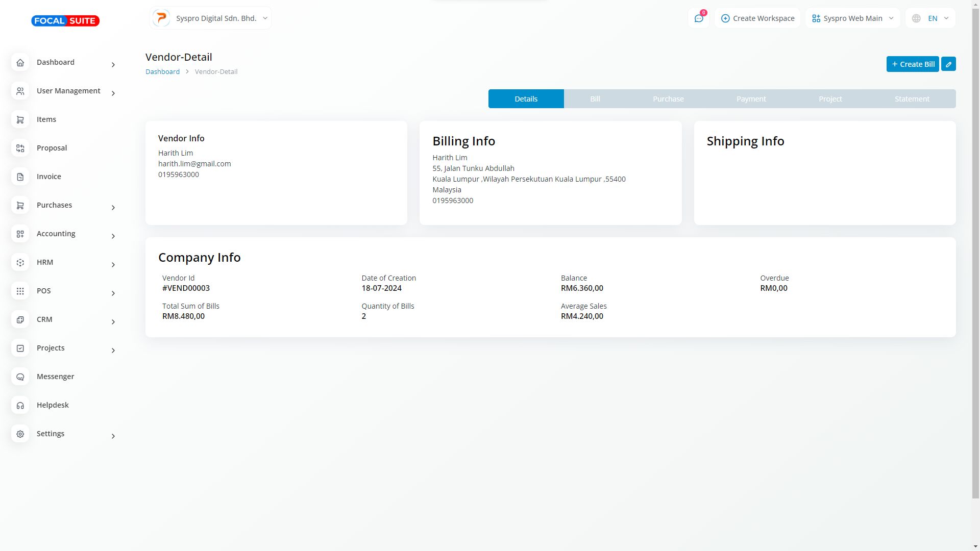Click the chat messages notification icon

(x=698, y=18)
